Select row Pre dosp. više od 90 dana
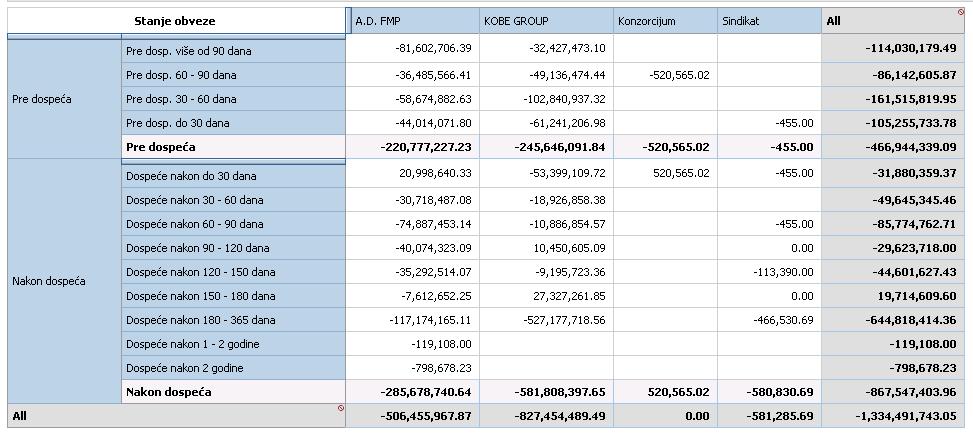 [x=232, y=48]
